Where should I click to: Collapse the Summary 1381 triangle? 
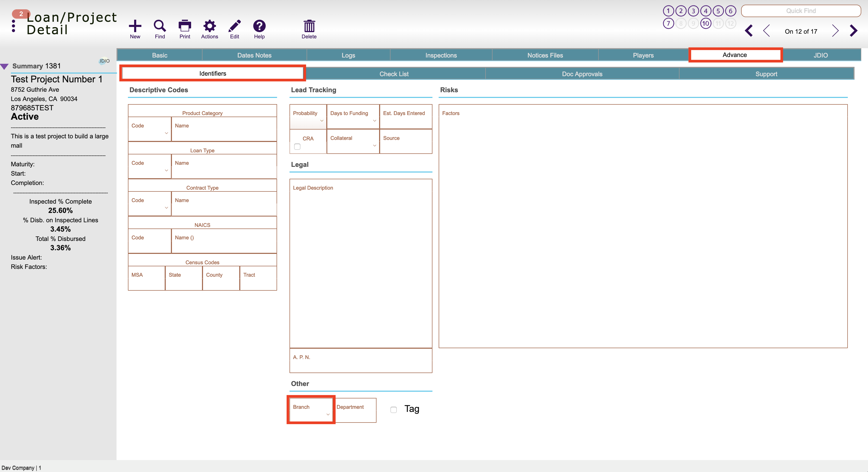4,66
